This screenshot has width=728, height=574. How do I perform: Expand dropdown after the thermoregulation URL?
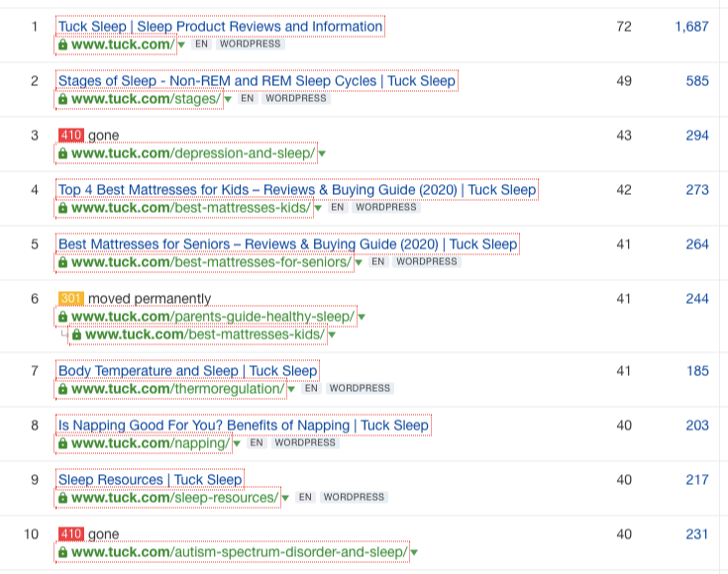pos(291,389)
